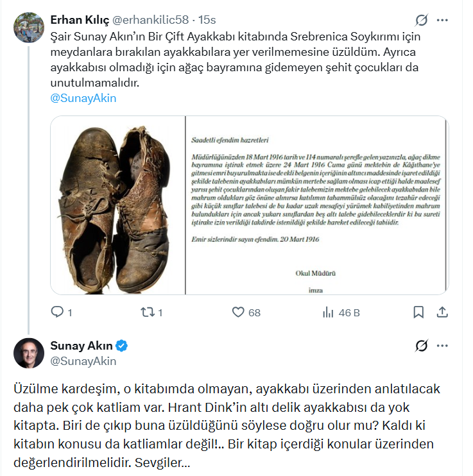Click the Grok icon on Erhan's post

point(422,20)
